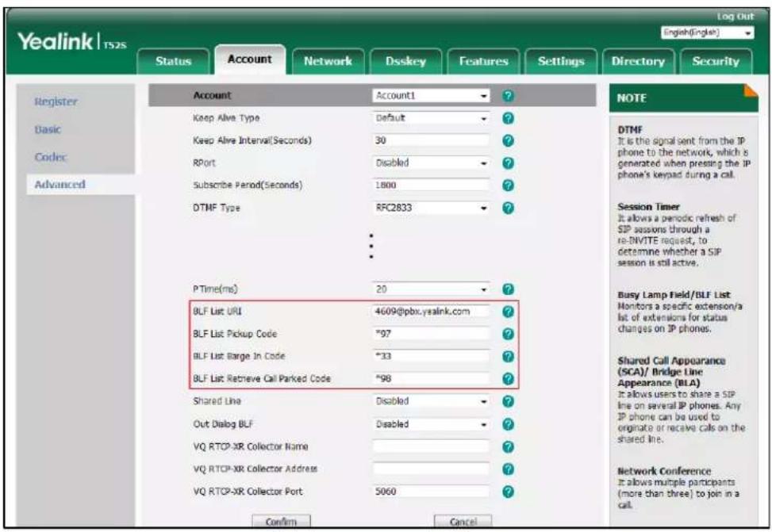Image resolution: width=772 pixels, height=532 pixels.
Task: Open the PTime(ms) dropdown
Action: (x=431, y=289)
